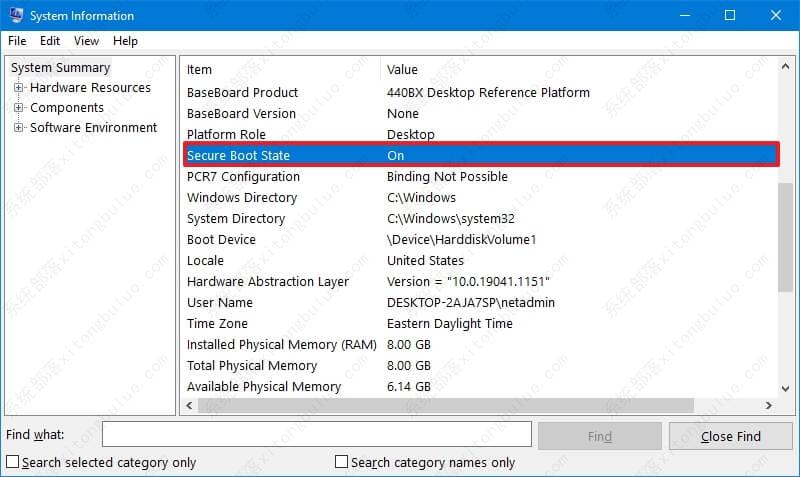This screenshot has height=477, width=800.
Task: Click the System Information app icon in title bar
Action: coord(15,16)
